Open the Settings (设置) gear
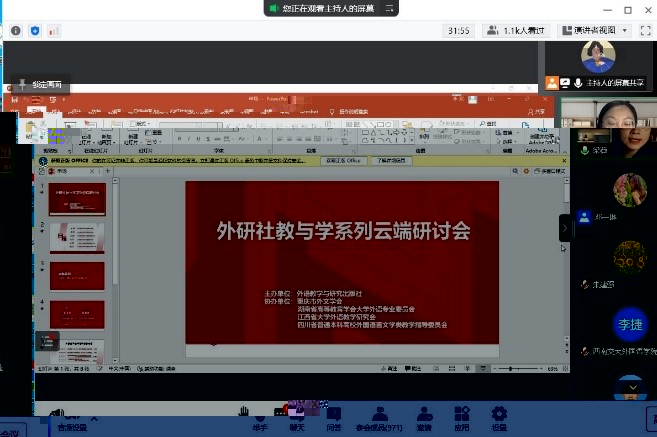This screenshot has width=657, height=437. tap(499, 418)
